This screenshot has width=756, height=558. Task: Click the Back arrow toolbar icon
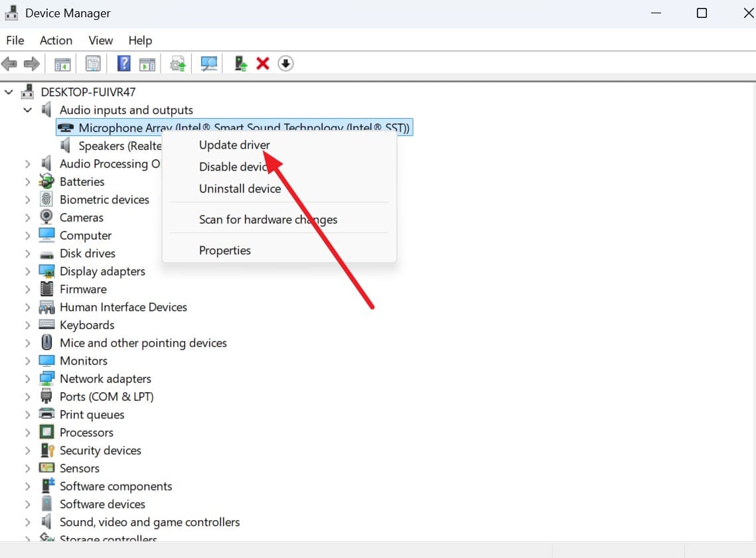[x=9, y=64]
